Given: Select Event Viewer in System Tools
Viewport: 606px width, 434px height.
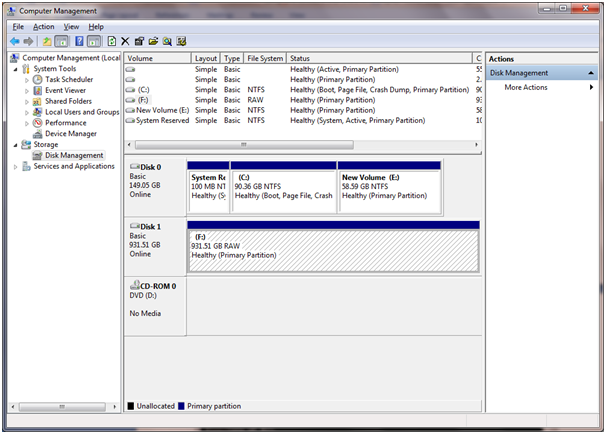Looking at the screenshot, I should click(x=65, y=90).
